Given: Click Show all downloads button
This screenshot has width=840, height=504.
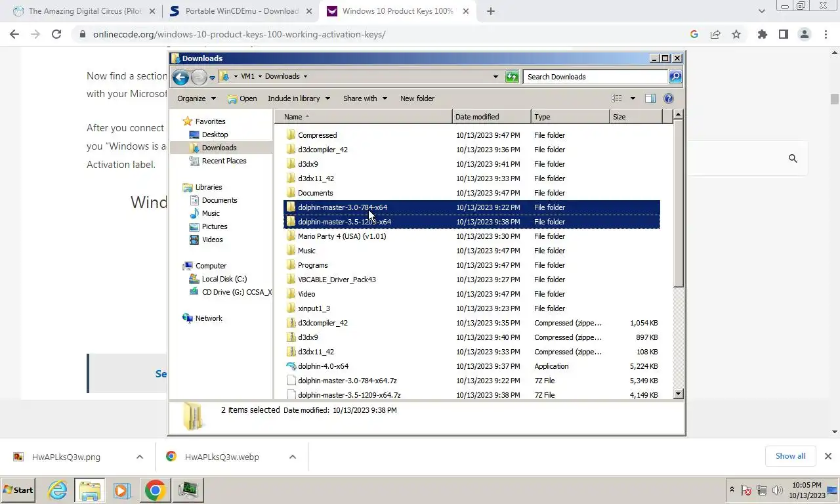Looking at the screenshot, I should pos(790,456).
